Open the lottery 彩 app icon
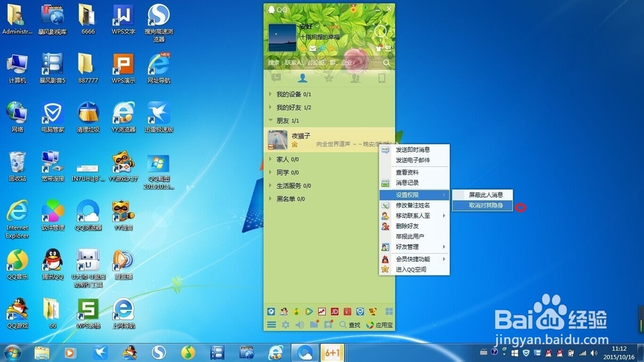 (348, 312)
